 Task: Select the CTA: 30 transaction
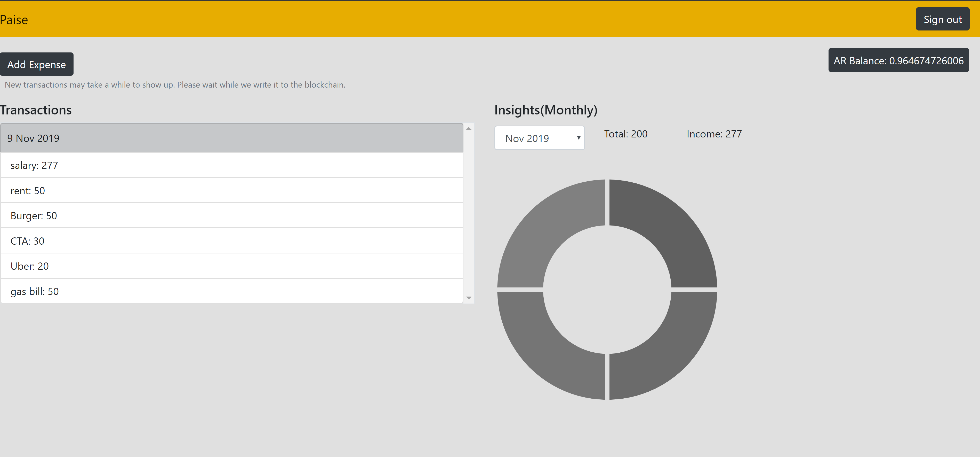[231, 241]
